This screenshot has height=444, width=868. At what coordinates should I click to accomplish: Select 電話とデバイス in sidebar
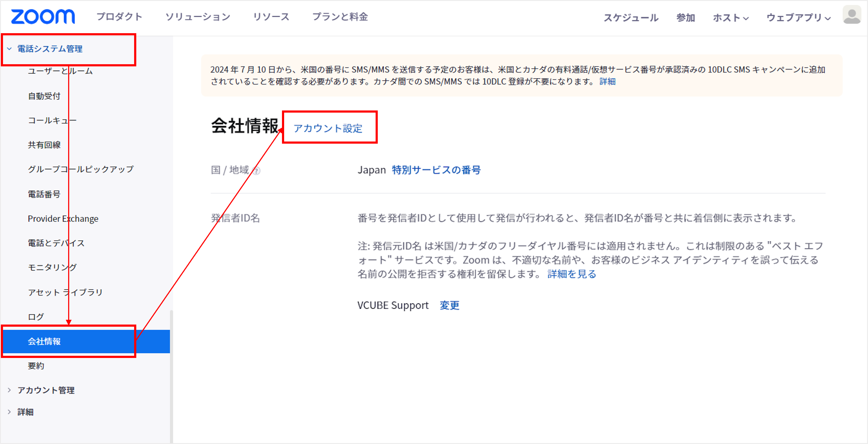click(56, 243)
